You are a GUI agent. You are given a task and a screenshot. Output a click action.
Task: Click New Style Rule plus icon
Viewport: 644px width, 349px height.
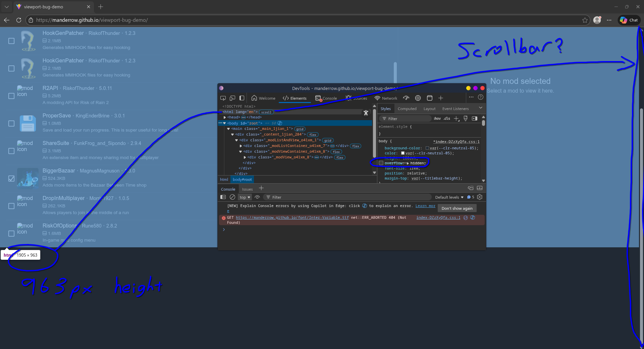click(x=457, y=118)
